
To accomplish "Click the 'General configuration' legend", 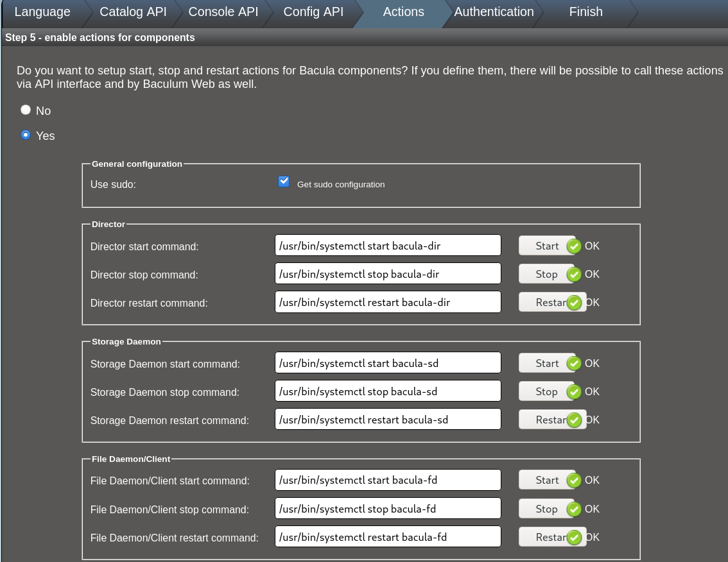I will (x=137, y=164).
